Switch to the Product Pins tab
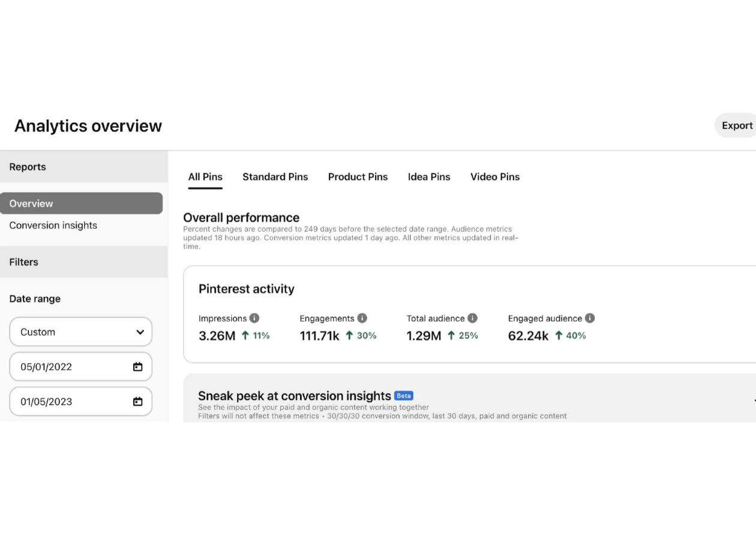This screenshot has height=534, width=756. [358, 176]
